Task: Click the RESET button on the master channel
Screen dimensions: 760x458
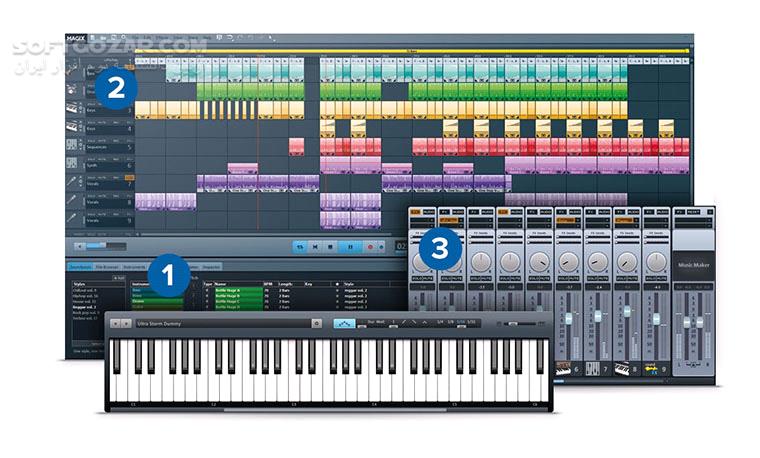Action: pyautogui.click(x=694, y=212)
